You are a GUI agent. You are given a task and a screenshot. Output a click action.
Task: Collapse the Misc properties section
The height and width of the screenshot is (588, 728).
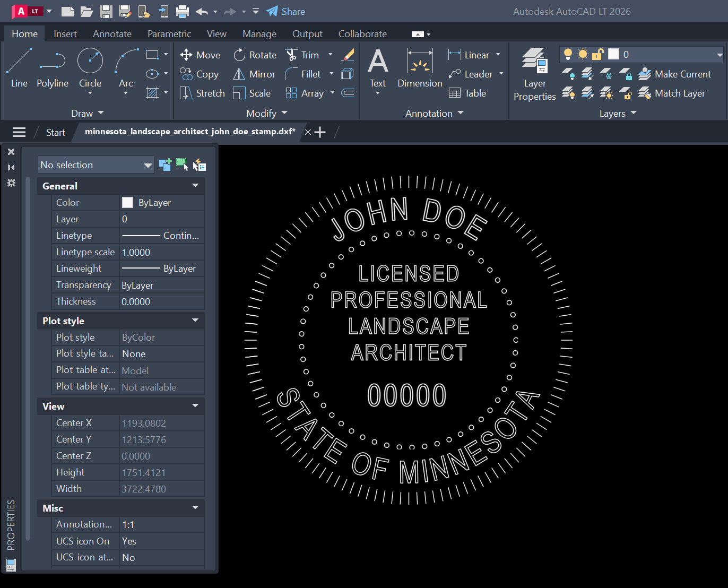tap(195, 508)
